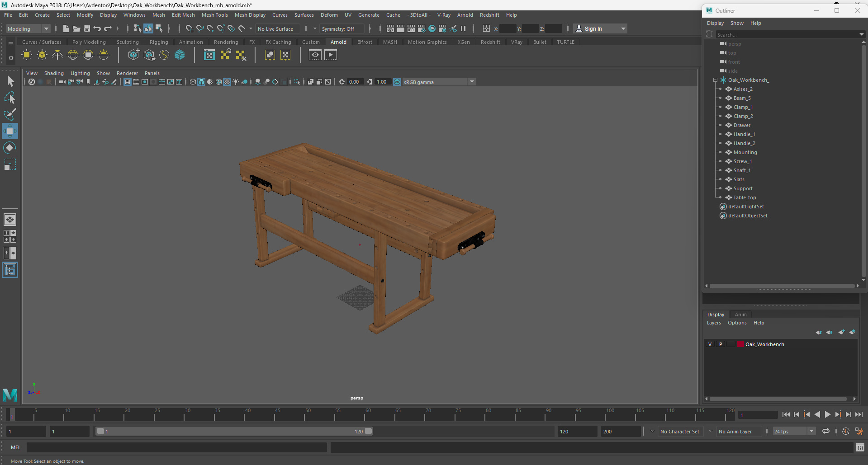Click the Undo arrow icon
Image resolution: width=868 pixels, height=465 pixels.
97,28
